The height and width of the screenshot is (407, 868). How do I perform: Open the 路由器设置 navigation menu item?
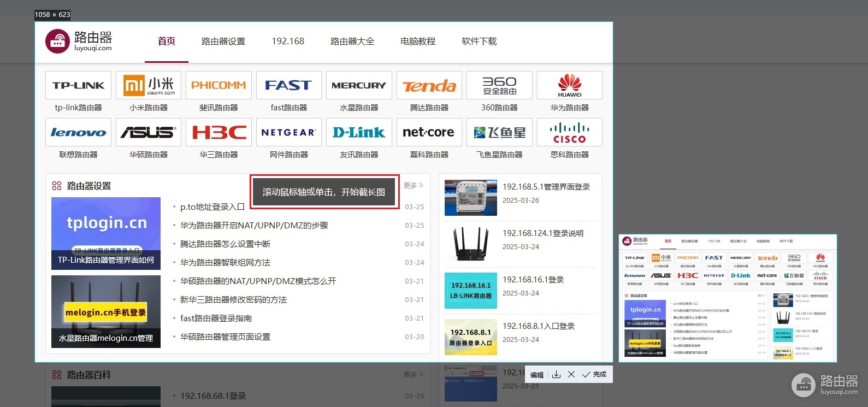pyautogui.click(x=223, y=41)
